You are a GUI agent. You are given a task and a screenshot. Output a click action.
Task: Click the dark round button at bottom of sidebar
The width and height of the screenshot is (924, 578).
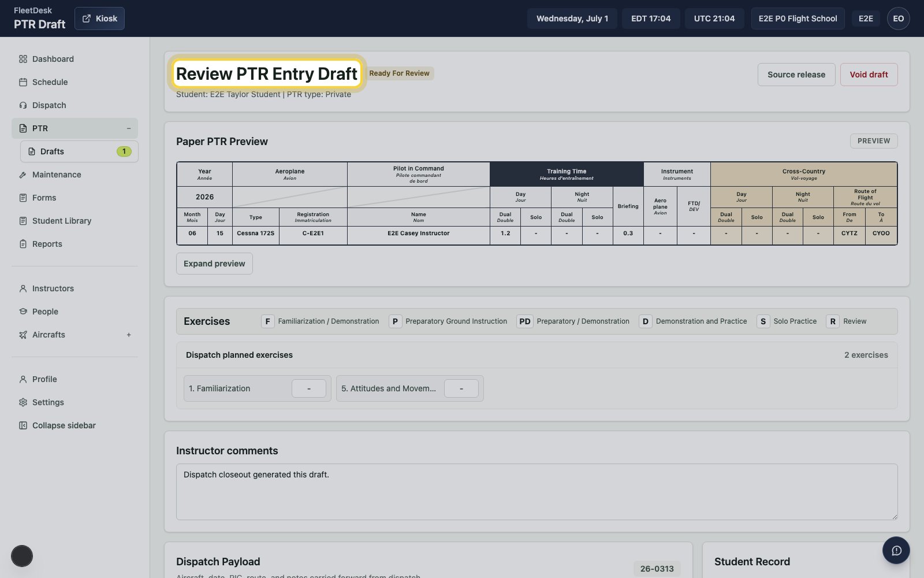(22, 556)
